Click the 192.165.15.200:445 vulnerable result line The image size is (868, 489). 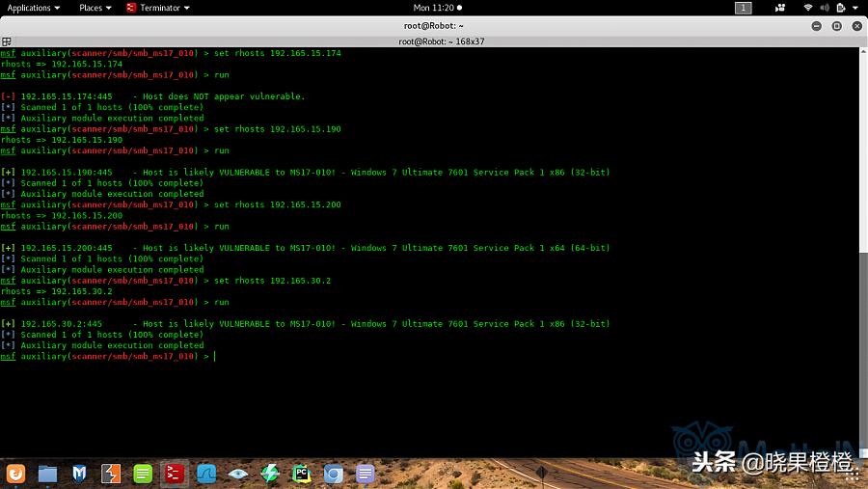pyautogui.click(x=305, y=248)
